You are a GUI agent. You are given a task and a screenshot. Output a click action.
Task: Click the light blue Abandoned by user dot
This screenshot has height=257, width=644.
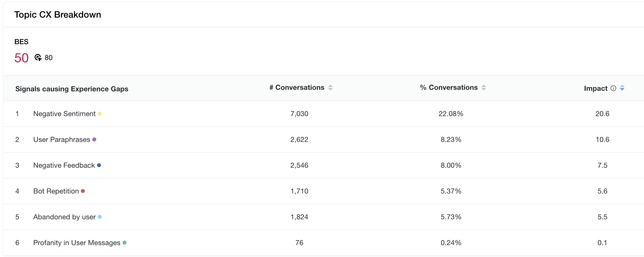(x=100, y=217)
